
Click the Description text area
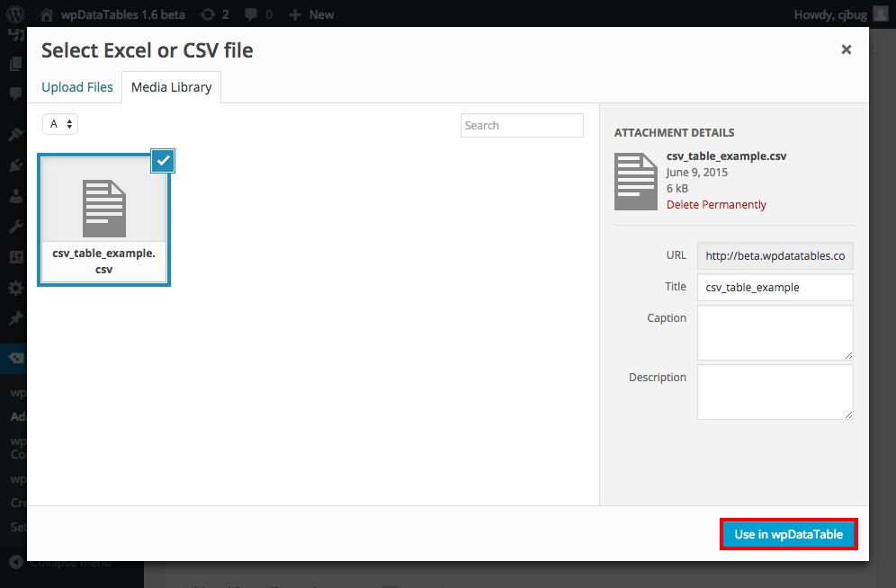pyautogui.click(x=775, y=392)
